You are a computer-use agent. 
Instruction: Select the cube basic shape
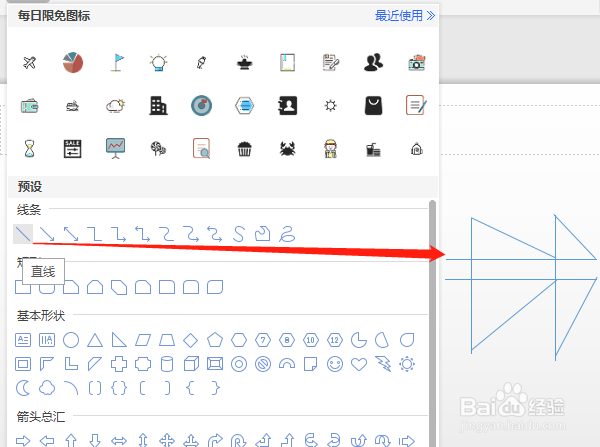[x=191, y=364]
